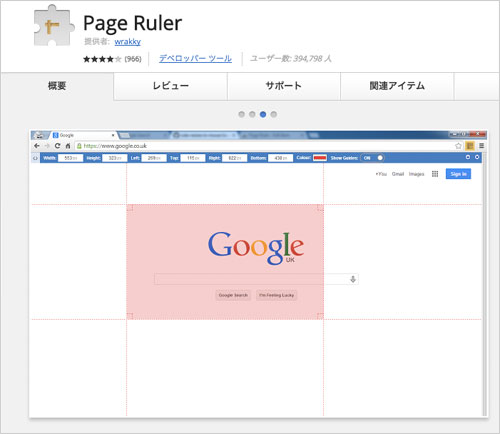Click the last round icon at the ruler toolbar's right end
The image size is (500, 434).
477,157
